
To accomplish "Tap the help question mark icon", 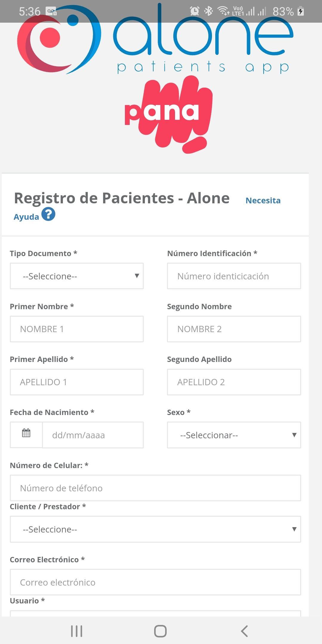I will (48, 214).
